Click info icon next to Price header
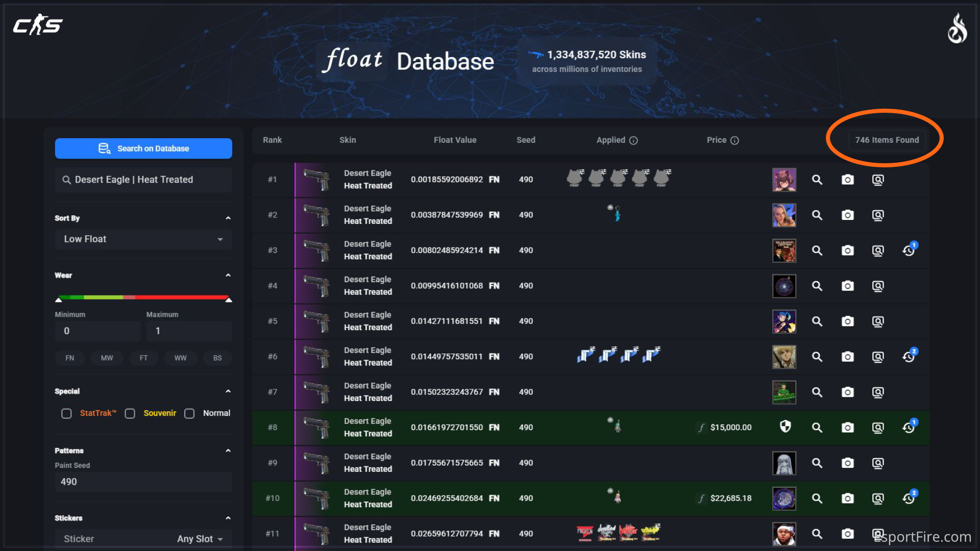Image resolution: width=980 pixels, height=551 pixels. tap(734, 140)
